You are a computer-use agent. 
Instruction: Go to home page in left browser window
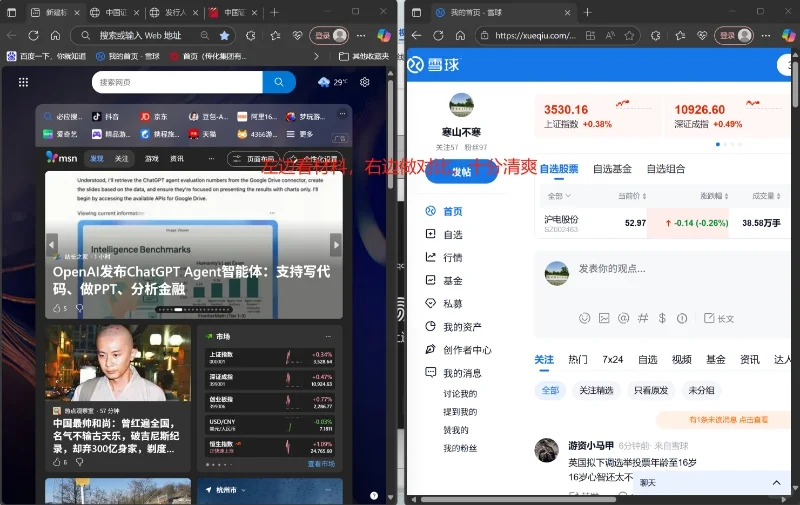55,35
